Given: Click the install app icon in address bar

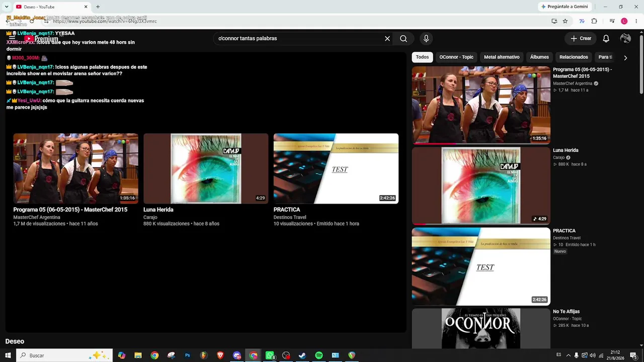Looking at the screenshot, I should tap(554, 21).
